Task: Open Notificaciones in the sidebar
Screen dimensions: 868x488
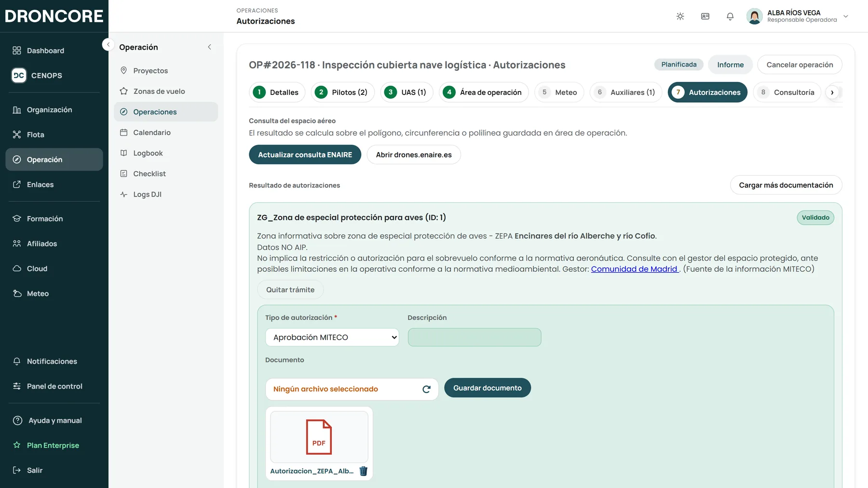Action: [x=54, y=361]
